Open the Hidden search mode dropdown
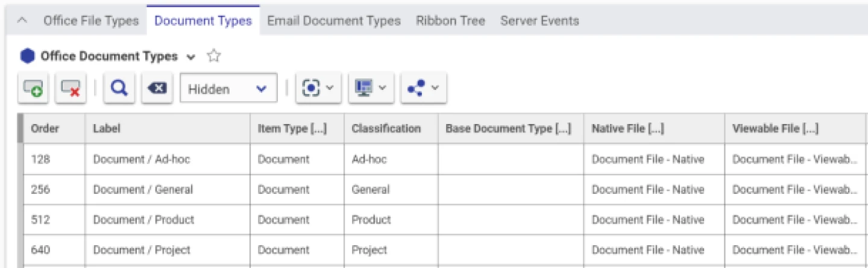The height and width of the screenshot is (268, 868). coord(228,89)
